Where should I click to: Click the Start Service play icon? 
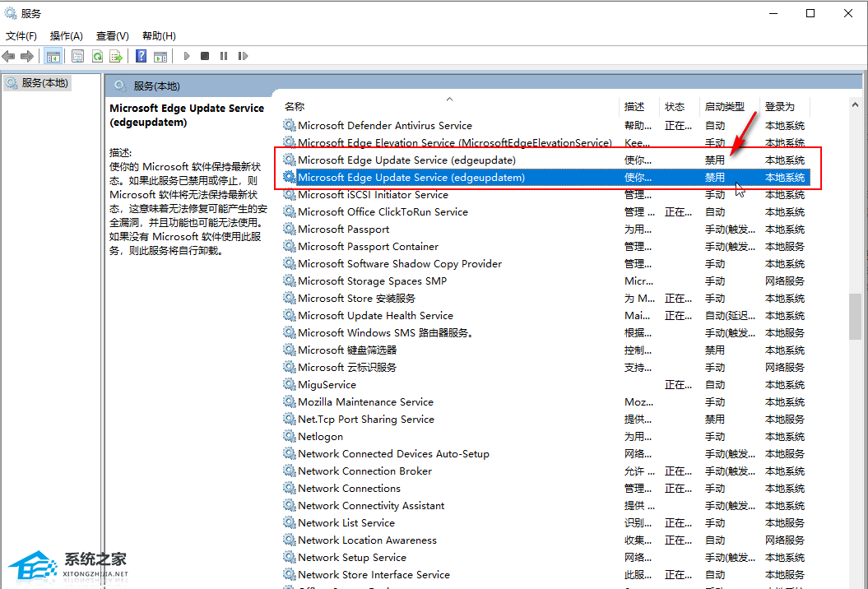pos(187,56)
